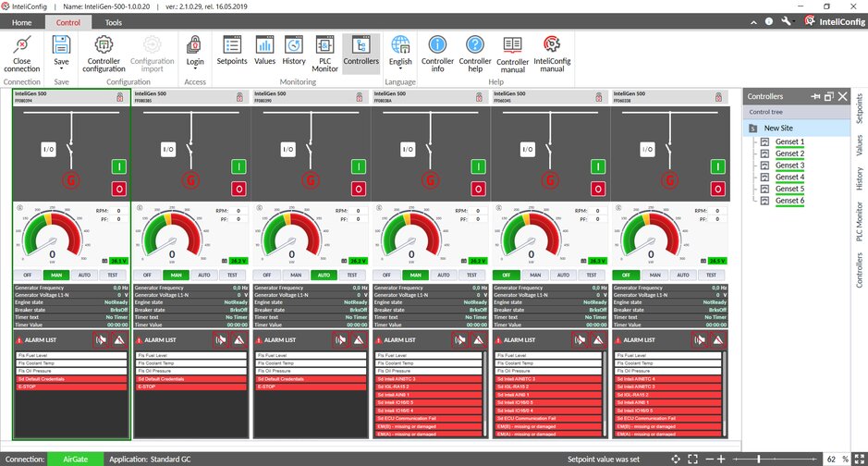Screen dimensions: 868x466
Task: Select AUTO mode on the fourth controller
Action: tap(444, 275)
